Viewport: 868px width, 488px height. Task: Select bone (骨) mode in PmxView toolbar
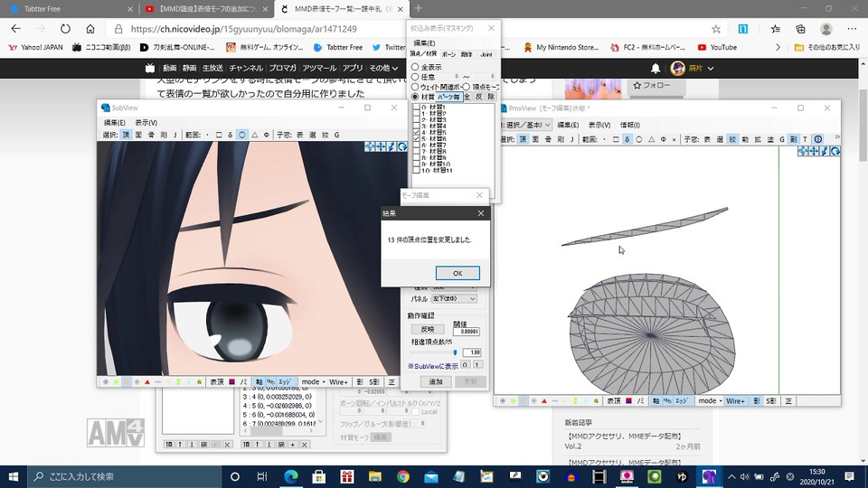[x=548, y=139]
